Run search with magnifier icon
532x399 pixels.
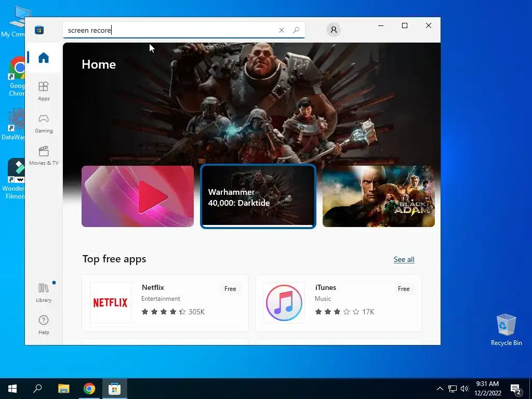tap(296, 30)
